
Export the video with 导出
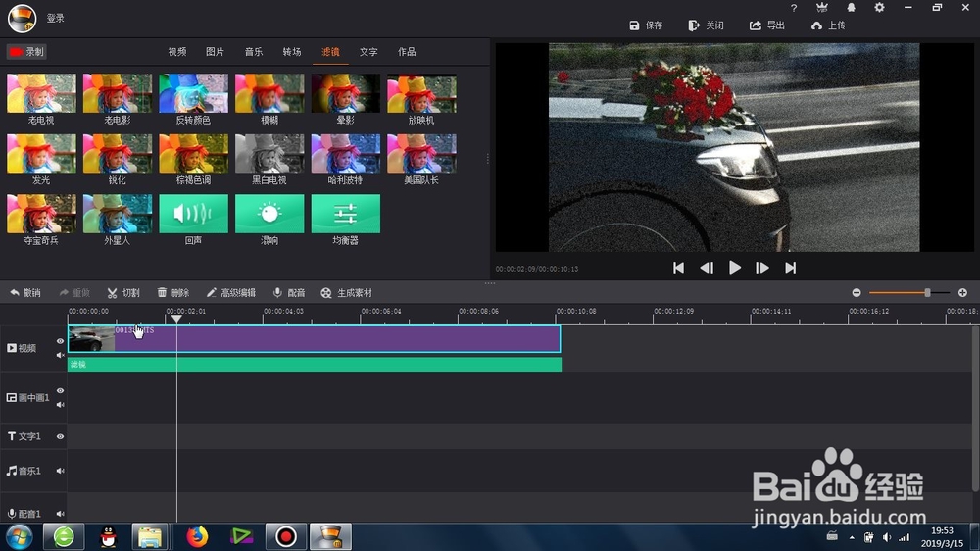(767, 25)
